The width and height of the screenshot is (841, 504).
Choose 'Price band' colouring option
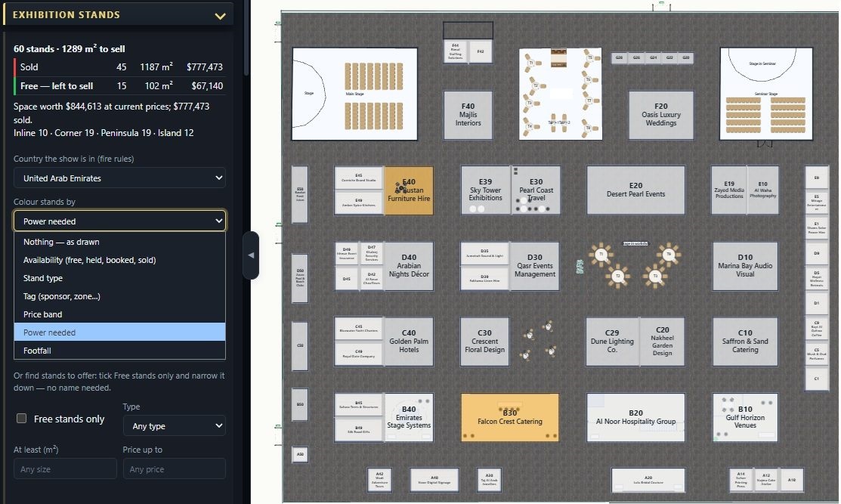119,314
